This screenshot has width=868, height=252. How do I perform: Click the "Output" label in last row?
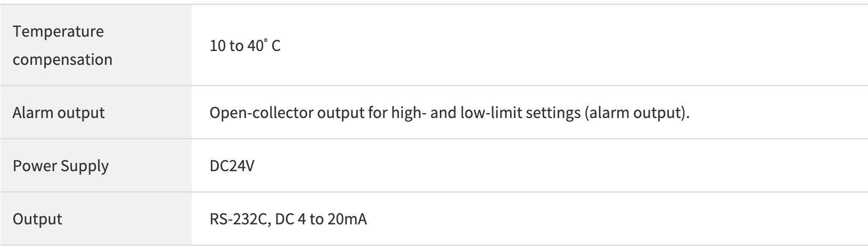click(x=37, y=219)
